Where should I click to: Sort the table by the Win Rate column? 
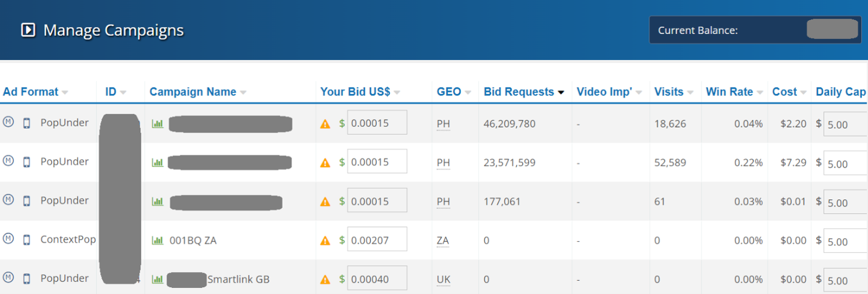click(734, 92)
